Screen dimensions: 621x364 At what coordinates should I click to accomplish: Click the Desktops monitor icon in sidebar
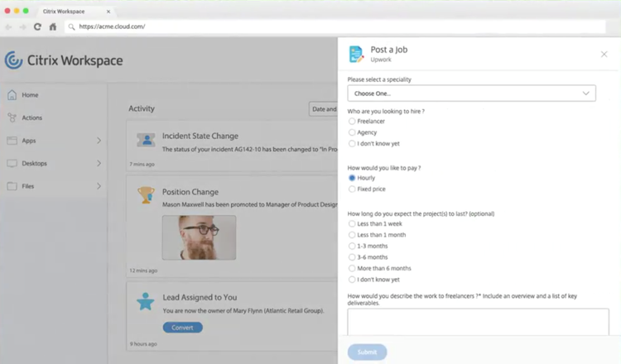12,164
